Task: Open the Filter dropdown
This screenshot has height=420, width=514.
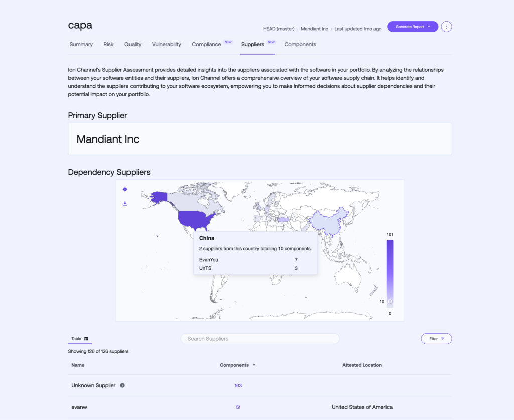Action: click(436, 339)
